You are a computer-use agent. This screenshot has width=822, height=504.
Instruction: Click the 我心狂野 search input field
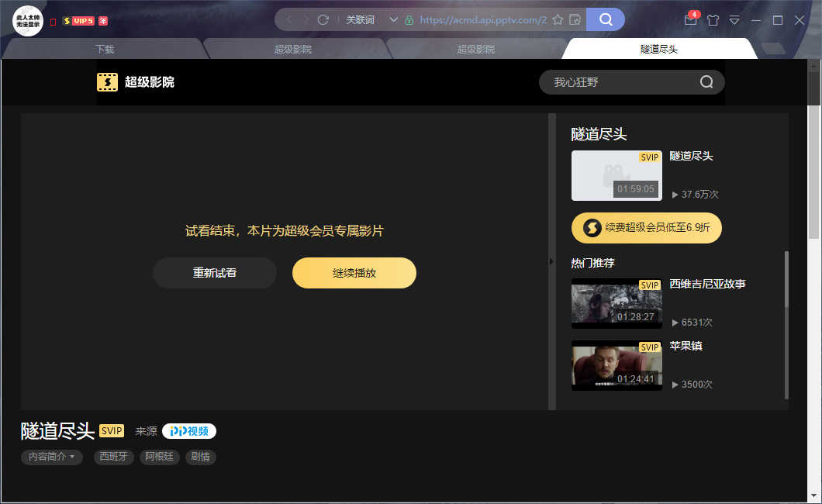620,82
